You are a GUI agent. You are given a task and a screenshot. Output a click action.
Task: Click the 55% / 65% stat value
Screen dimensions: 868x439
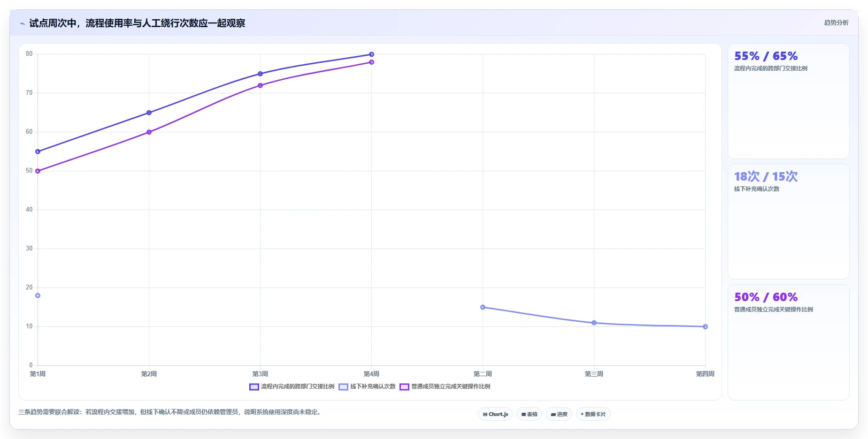(766, 56)
